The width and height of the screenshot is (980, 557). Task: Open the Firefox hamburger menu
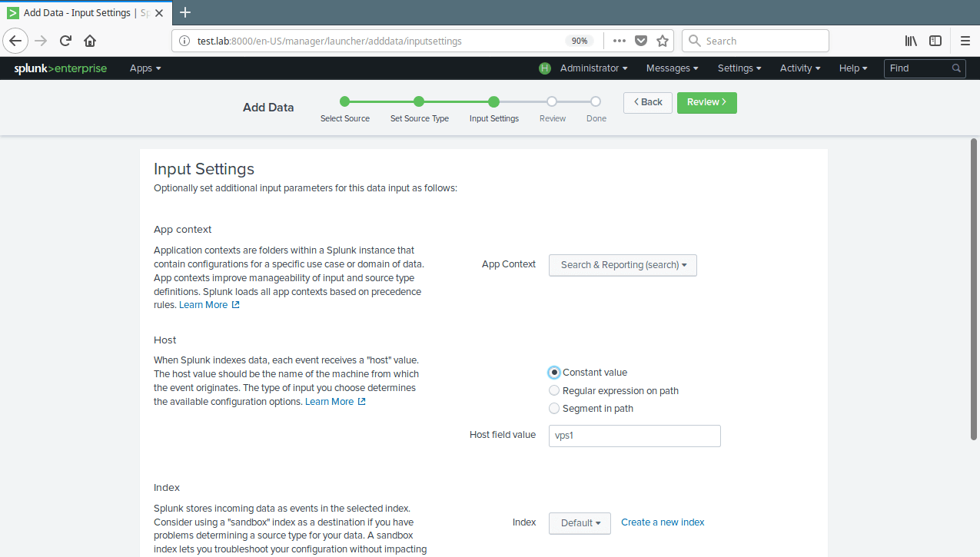point(965,41)
